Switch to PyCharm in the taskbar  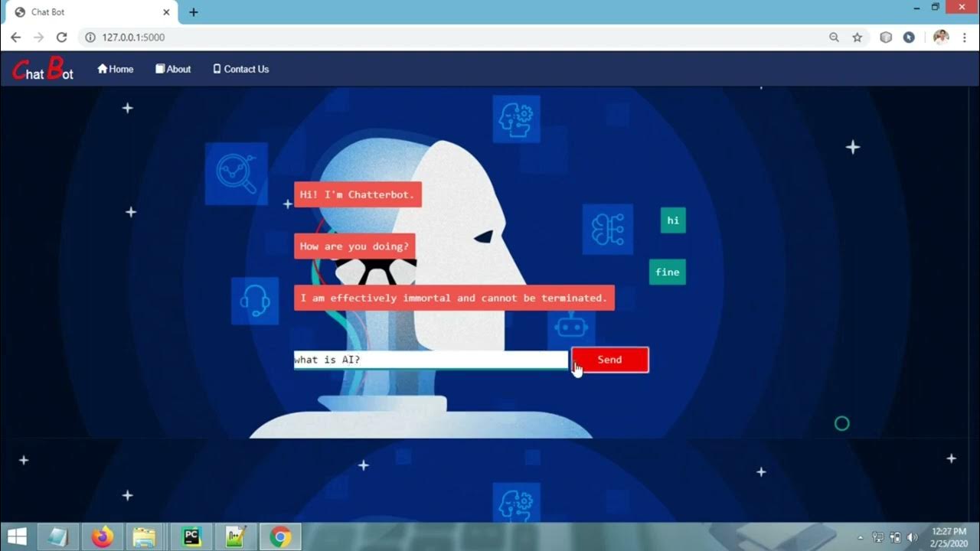191,537
